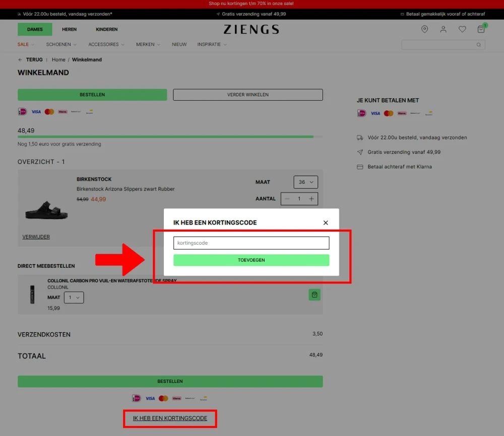504x436 pixels.
Task: Go to Home breadcrumb
Action: 58,60
